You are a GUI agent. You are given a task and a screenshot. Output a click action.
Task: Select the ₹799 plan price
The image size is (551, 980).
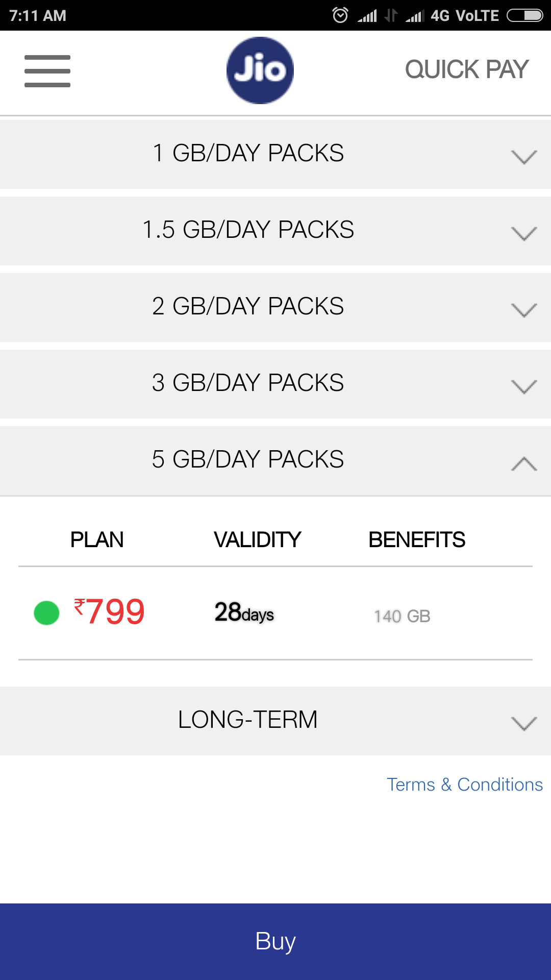coord(109,611)
